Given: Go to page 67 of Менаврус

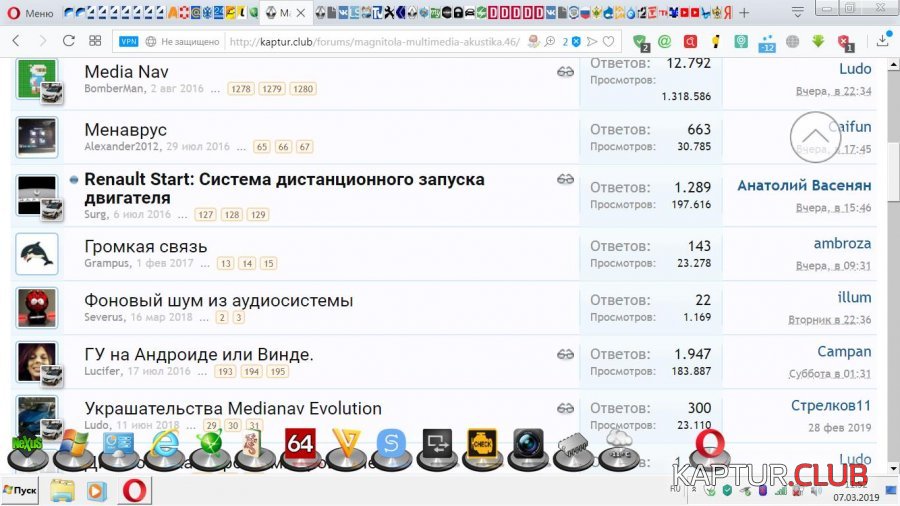Looking at the screenshot, I should (x=305, y=147).
